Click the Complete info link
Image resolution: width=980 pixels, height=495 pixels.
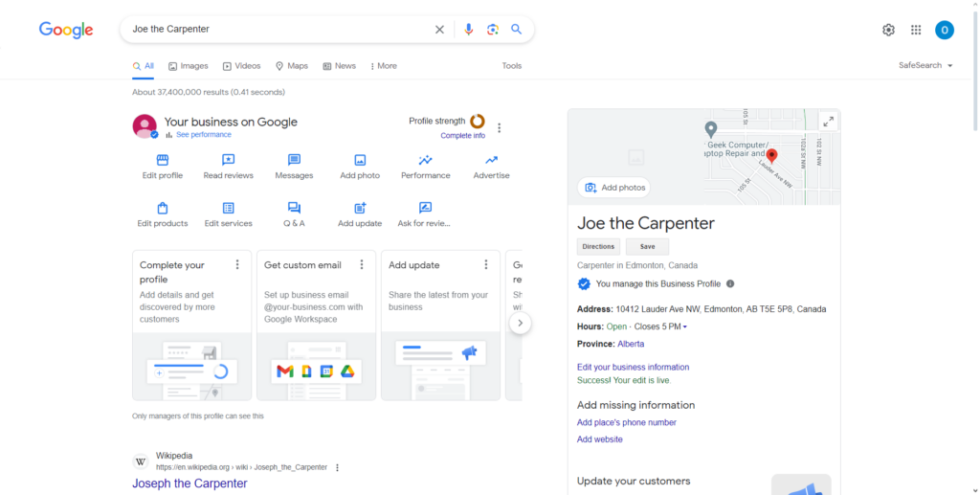click(x=462, y=136)
